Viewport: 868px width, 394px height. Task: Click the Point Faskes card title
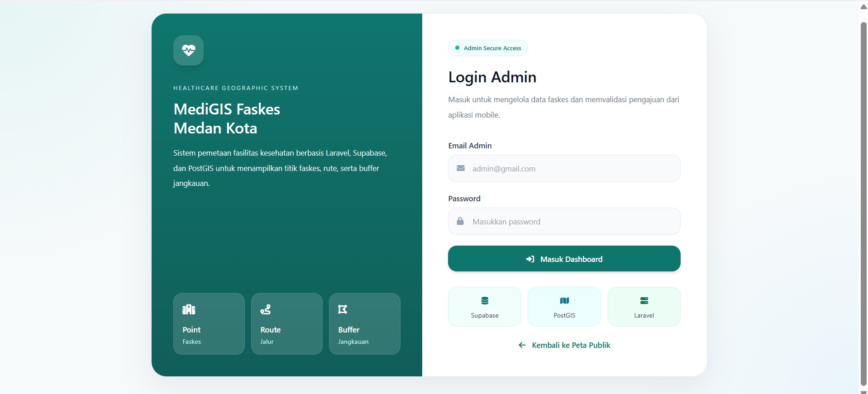point(191,330)
